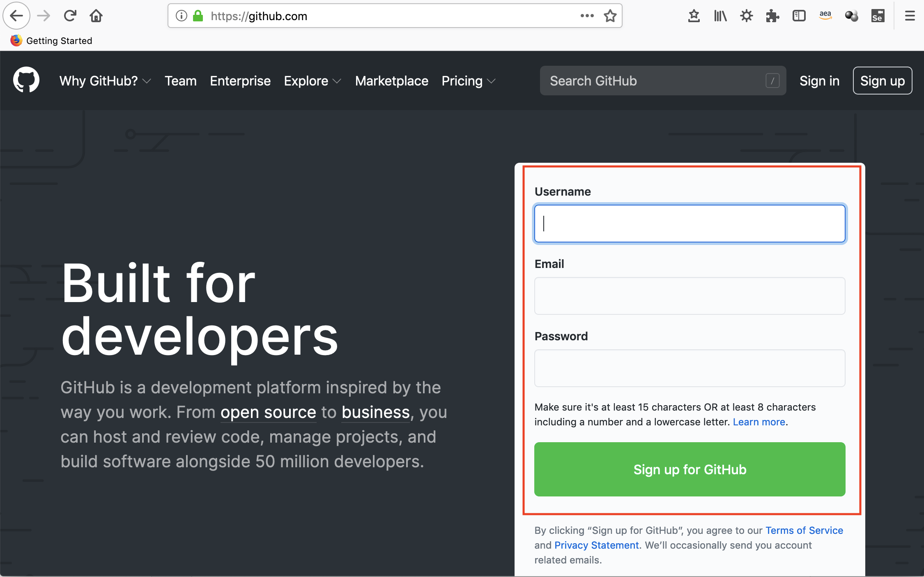Show site information via the info icon
Image resolution: width=924 pixels, height=577 pixels.
[x=181, y=16]
